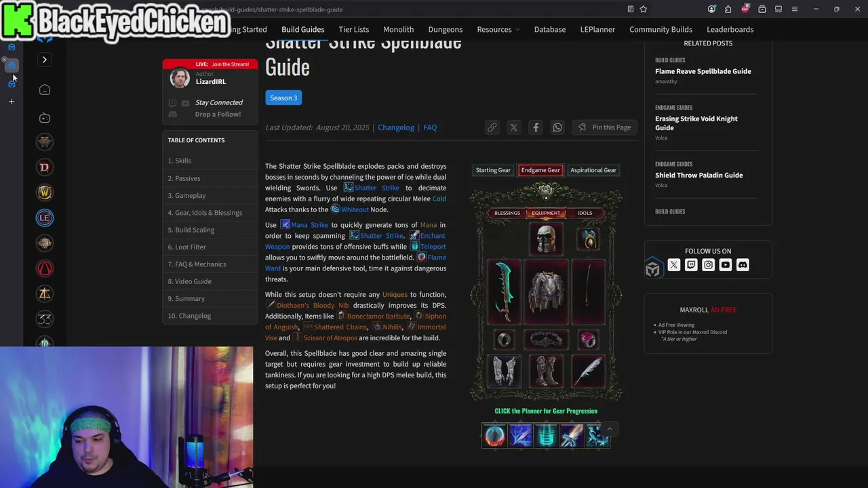Open Tier Lists in top navigation
The width and height of the screenshot is (868, 488).
click(354, 29)
